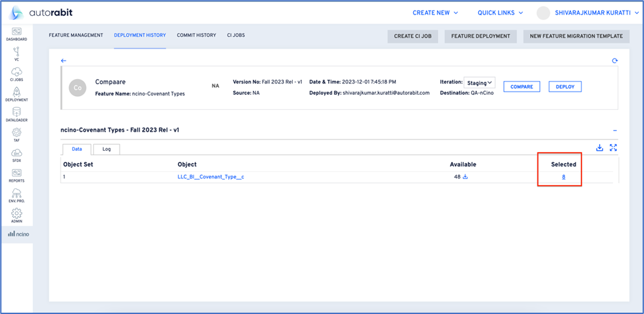Expand the Quick Links menu
The image size is (644, 314).
click(x=500, y=13)
